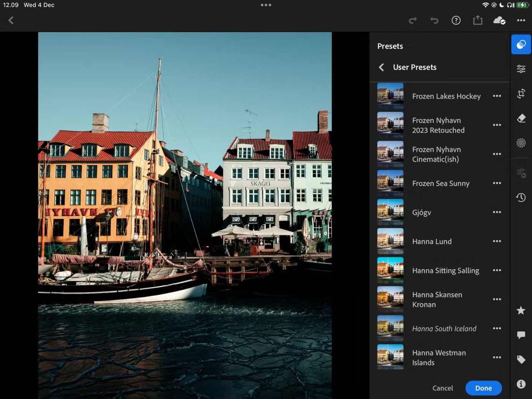Viewport: 532px width, 399px height.
Task: Show the photo Info panel
Action: [521, 384]
